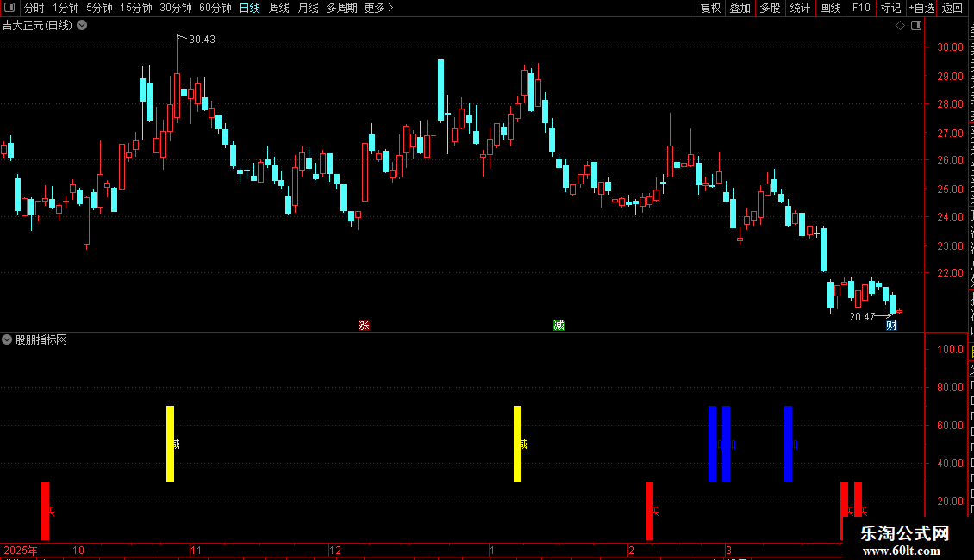Click the green 减 marker icon
Screen dimensions: 974x560
click(559, 326)
